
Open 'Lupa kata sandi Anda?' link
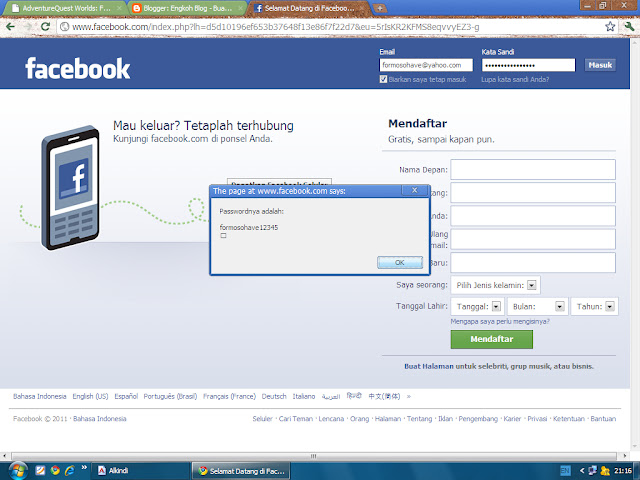pyautogui.click(x=515, y=80)
